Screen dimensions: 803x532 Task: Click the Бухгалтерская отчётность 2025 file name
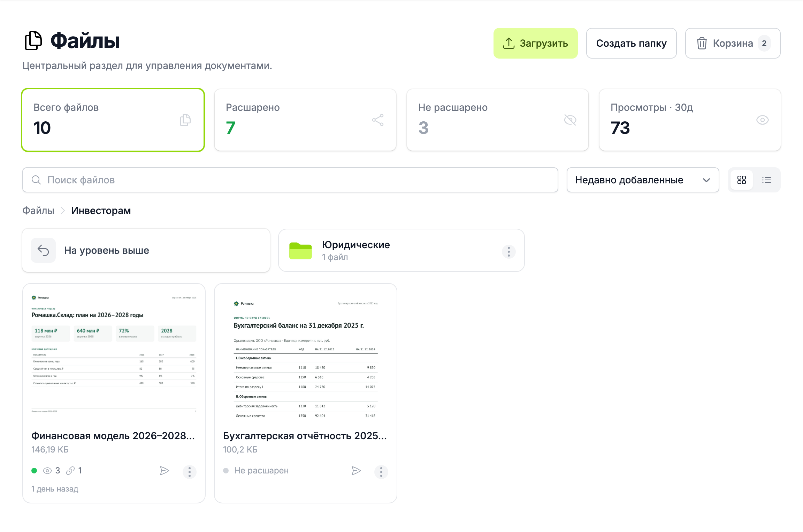coord(305,436)
